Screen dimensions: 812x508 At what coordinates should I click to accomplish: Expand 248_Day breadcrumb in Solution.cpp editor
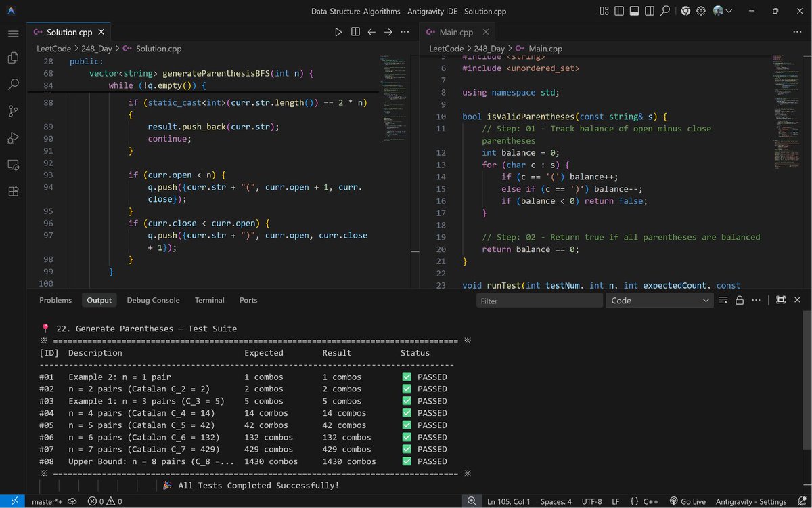click(97, 49)
